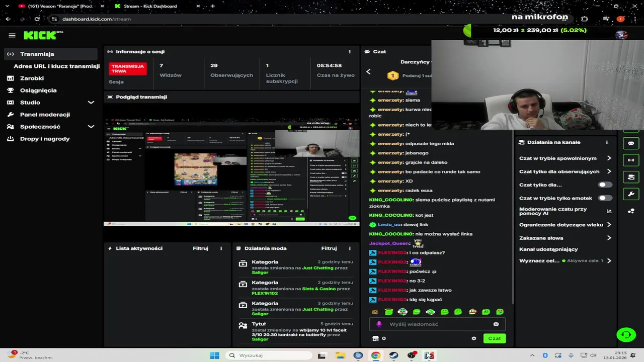This screenshot has height=362, width=644.
Task: Open the Moderowanie czatu przy pomocy AI link
Action: pyautogui.click(x=565, y=211)
